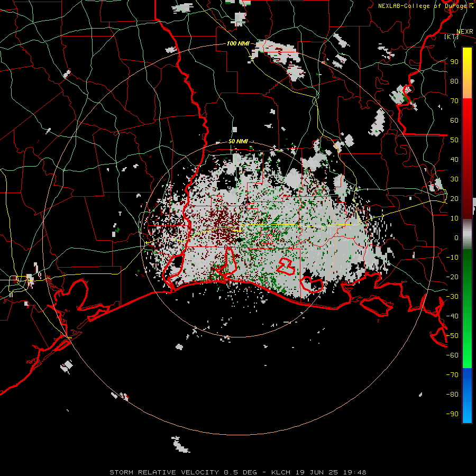Screen dimensions: 476x476
Task: Click the -20 value on the velocity scale
Action: click(452, 277)
